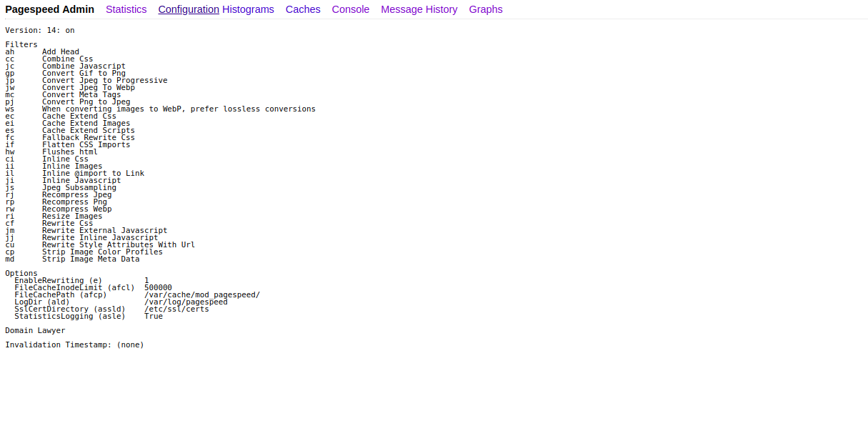Click the True value for StatisticsLogging
The image size is (868, 441).
tap(154, 316)
